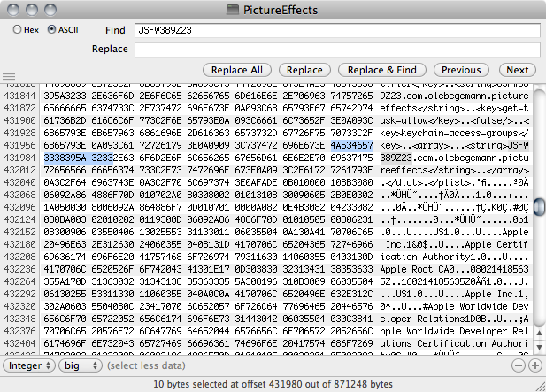This screenshot has height=392, width=546.
Task: Go to the Next search match
Action: click(x=517, y=69)
